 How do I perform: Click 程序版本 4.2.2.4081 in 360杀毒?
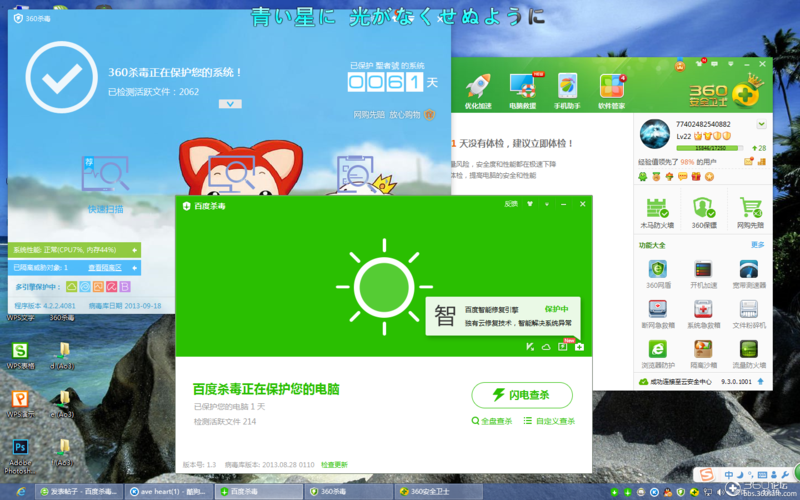pos(45,306)
